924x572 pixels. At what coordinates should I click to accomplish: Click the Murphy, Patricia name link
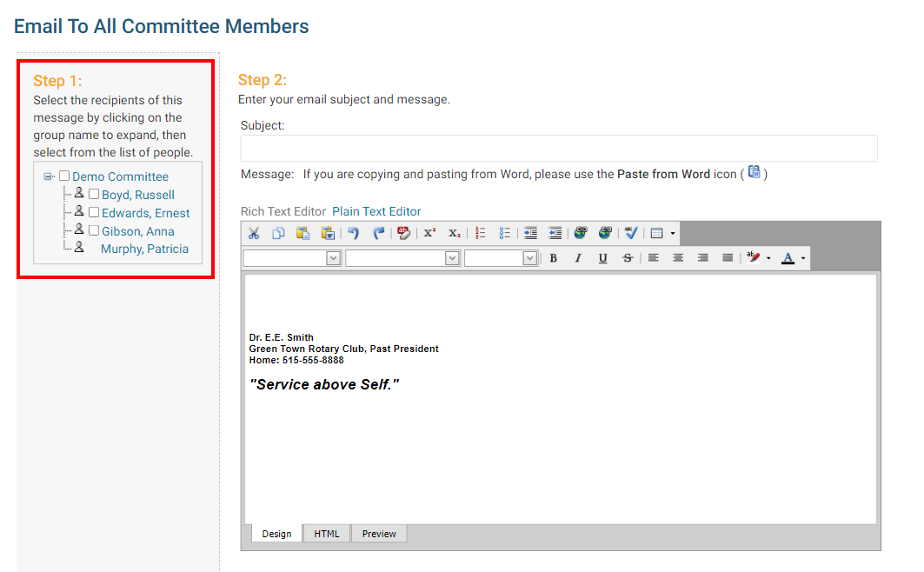point(144,249)
